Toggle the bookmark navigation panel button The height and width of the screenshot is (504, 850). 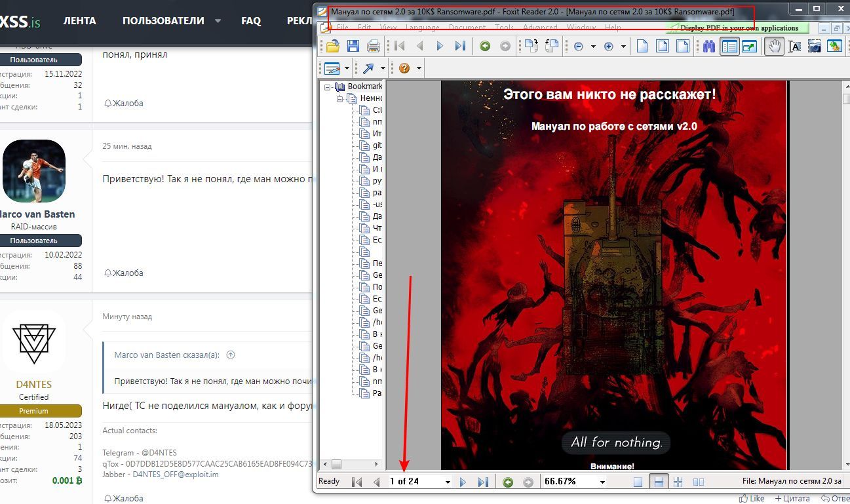[x=729, y=47]
